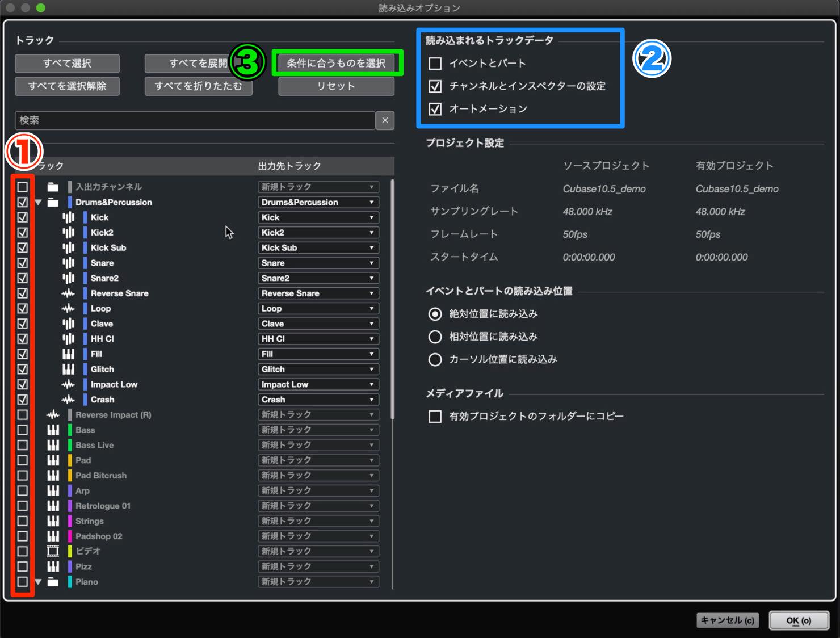840x638 pixels.
Task: Click the Piano folder icon
Action: pyautogui.click(x=53, y=582)
